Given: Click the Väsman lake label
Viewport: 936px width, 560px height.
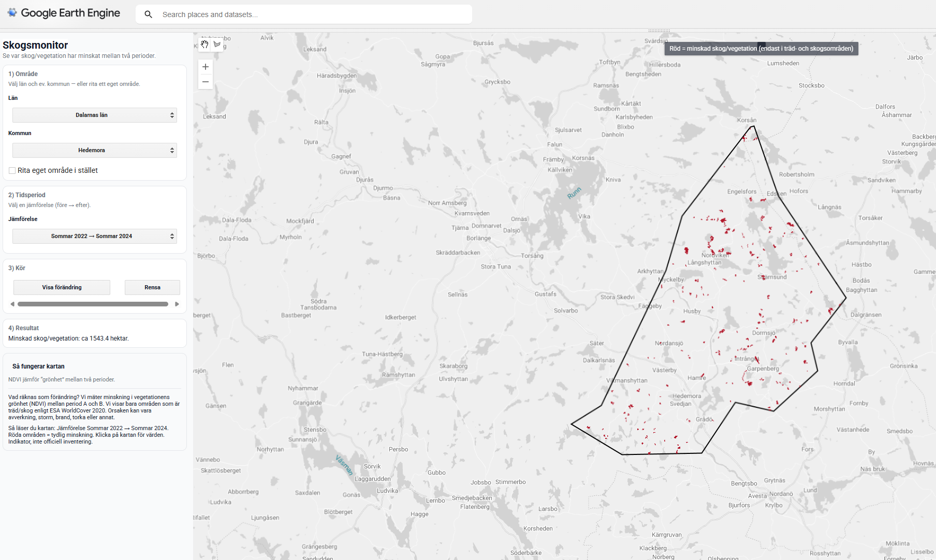Looking at the screenshot, I should coord(344,465).
